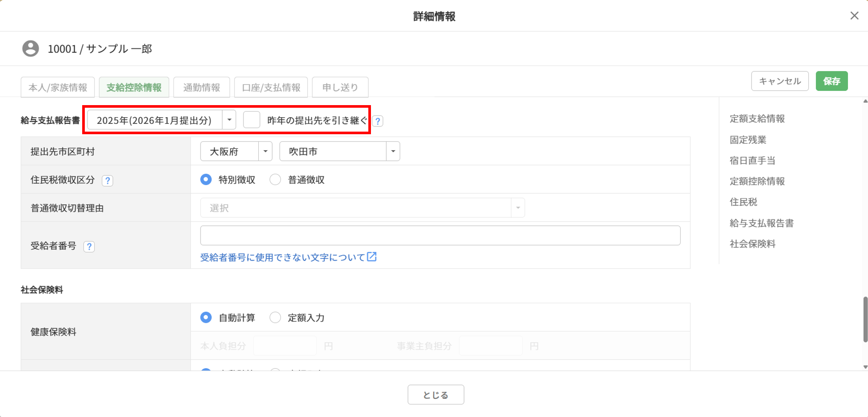Click the 提出先市区町村 row label
868x417 pixels.
click(x=63, y=151)
